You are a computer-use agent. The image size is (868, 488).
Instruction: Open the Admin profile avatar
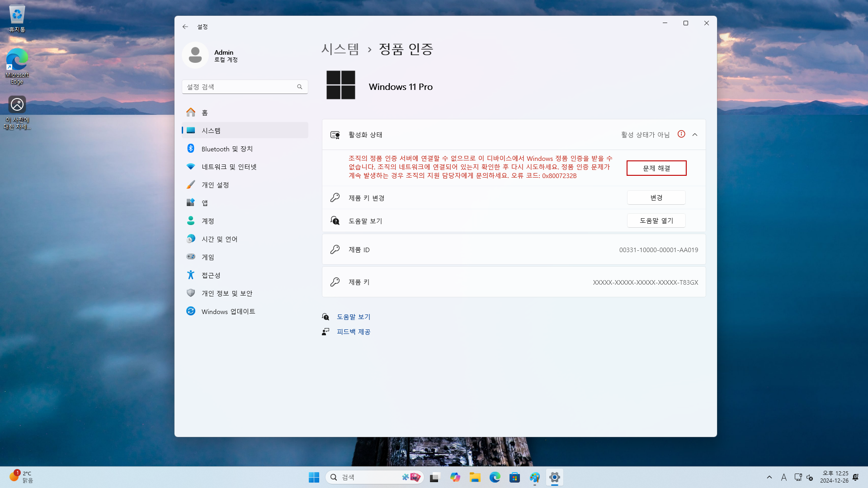195,55
